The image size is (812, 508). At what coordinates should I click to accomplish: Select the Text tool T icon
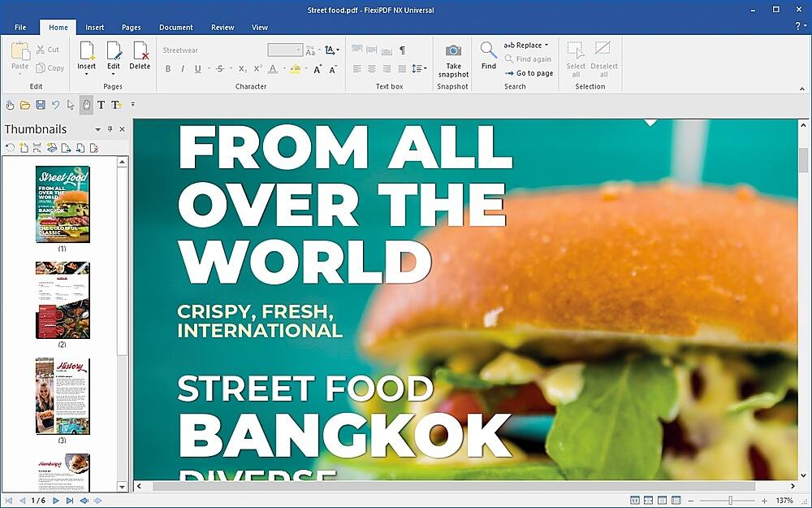tap(101, 105)
